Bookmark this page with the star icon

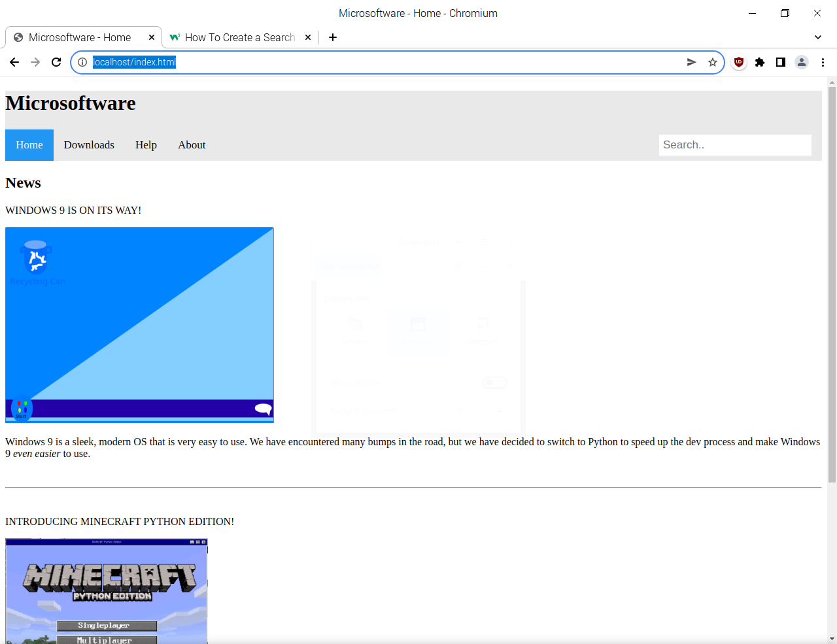pos(712,62)
